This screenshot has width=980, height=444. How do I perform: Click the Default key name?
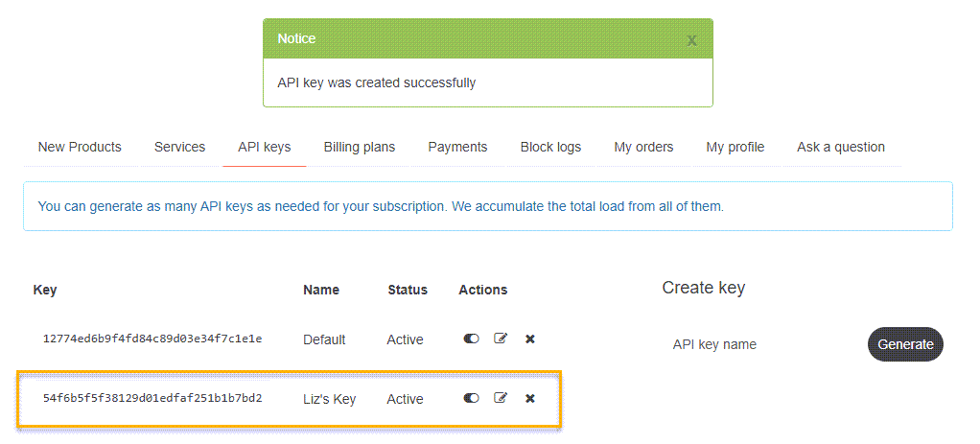tap(324, 339)
